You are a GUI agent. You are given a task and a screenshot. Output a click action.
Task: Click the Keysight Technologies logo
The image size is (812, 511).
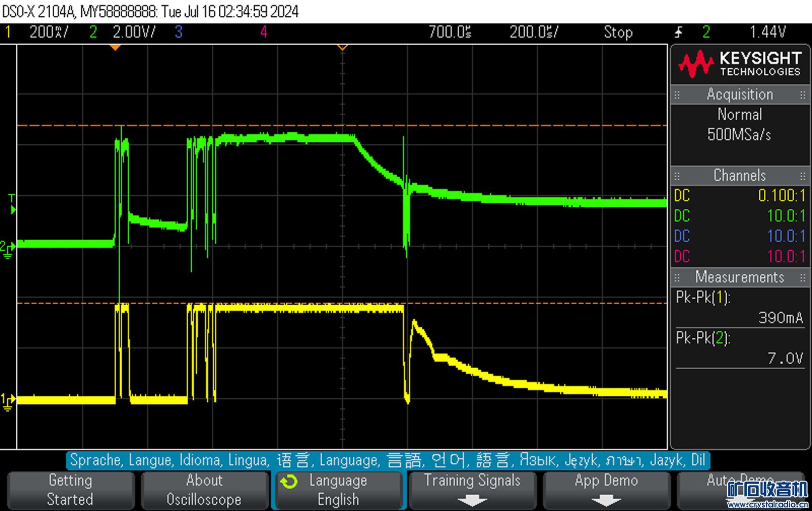click(739, 63)
